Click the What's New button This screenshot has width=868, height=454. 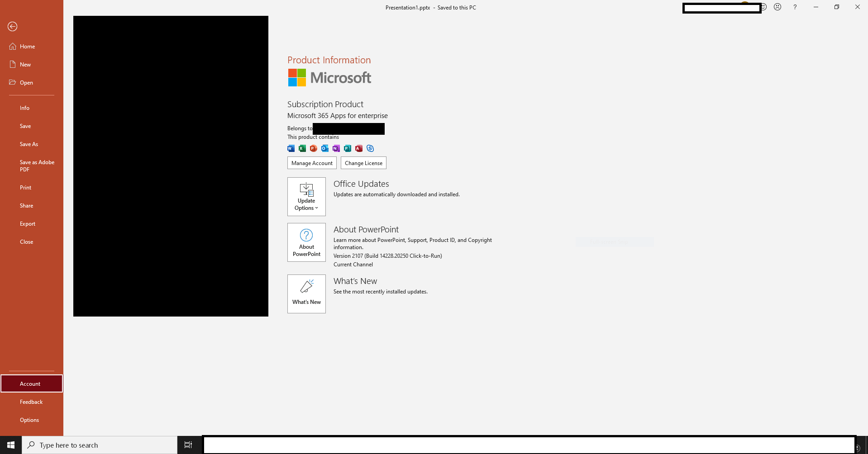306,294
